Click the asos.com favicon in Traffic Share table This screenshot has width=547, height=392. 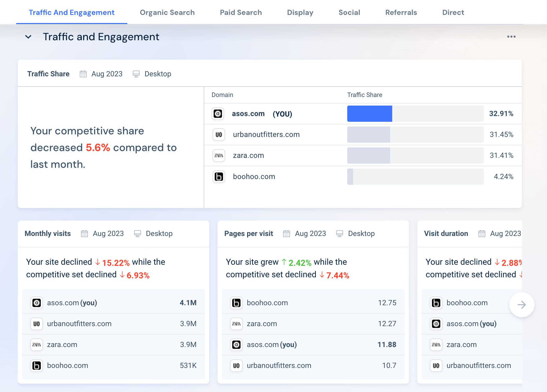(219, 114)
